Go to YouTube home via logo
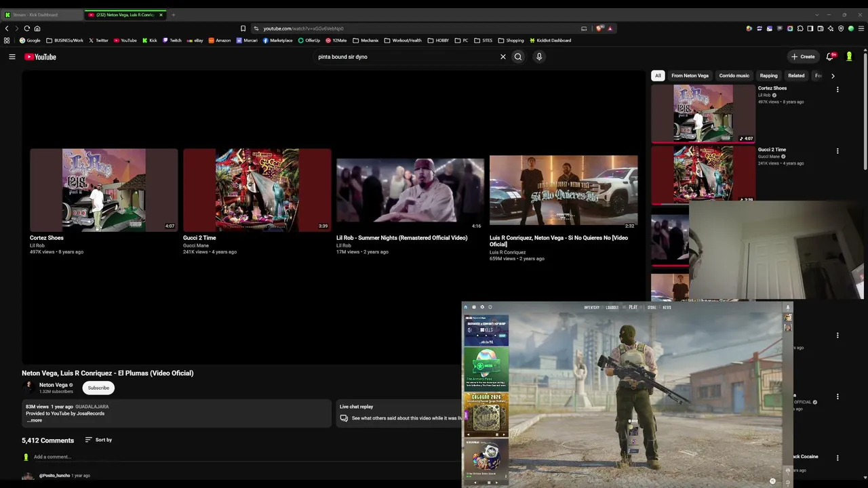This screenshot has width=868, height=488. (x=41, y=57)
